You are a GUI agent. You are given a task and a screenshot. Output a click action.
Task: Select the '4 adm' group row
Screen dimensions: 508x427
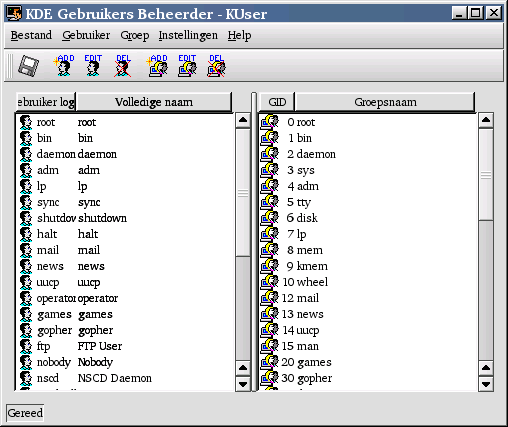point(368,186)
